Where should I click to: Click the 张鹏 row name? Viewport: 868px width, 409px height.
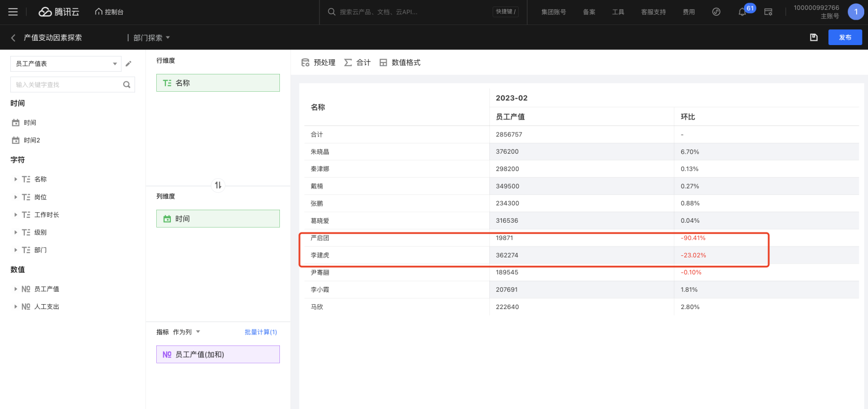[317, 203]
